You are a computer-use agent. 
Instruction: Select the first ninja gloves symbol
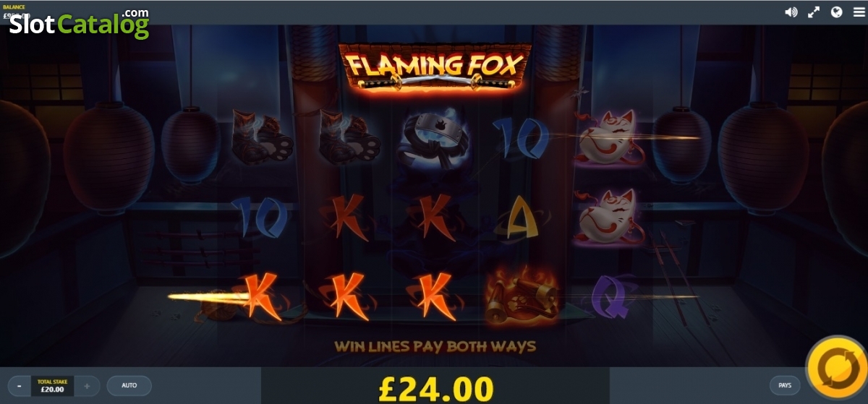point(262,137)
